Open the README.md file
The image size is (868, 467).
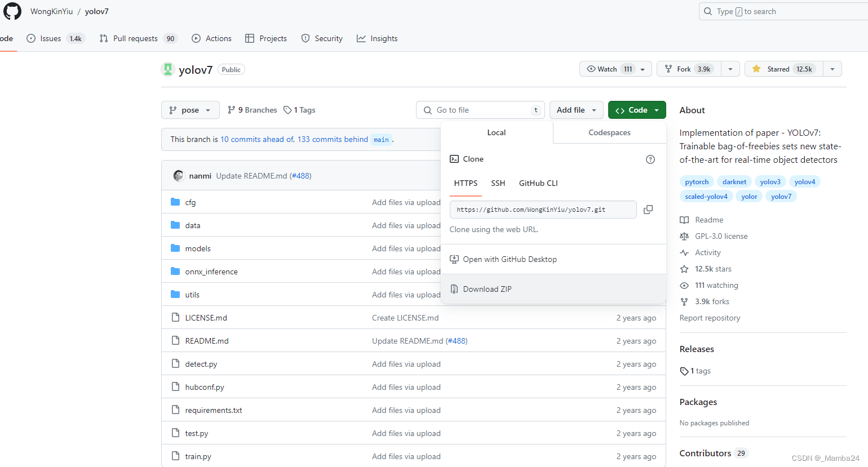coord(207,341)
